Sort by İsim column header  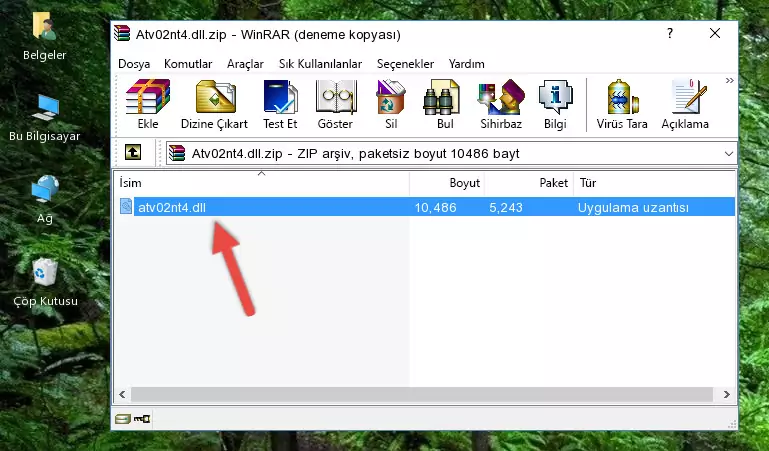pyautogui.click(x=262, y=183)
